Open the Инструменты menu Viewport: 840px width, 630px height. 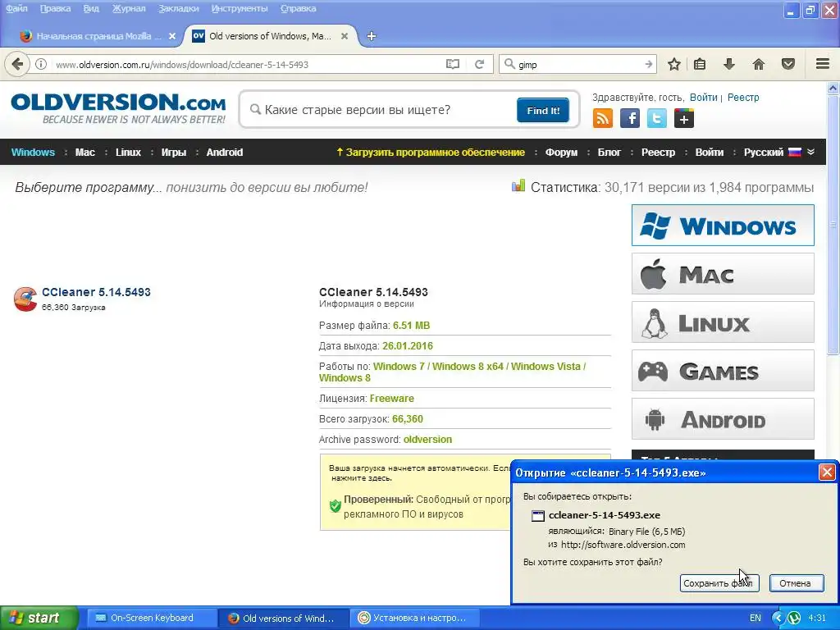(240, 8)
